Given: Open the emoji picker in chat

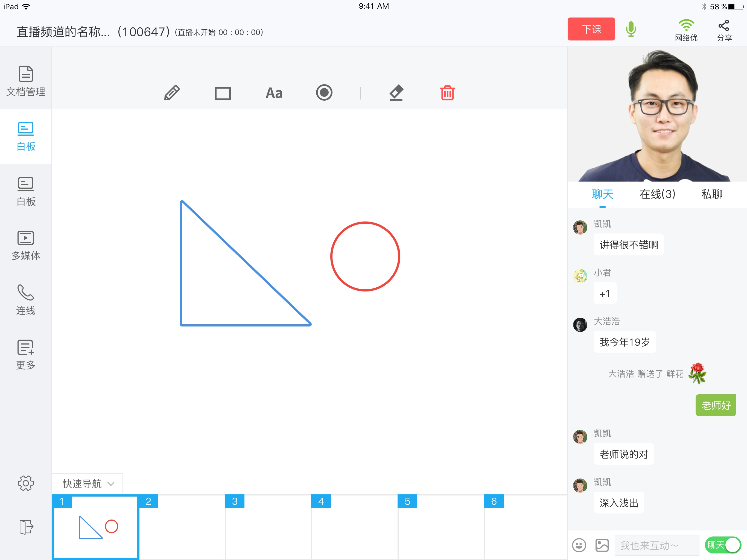Looking at the screenshot, I should pyautogui.click(x=579, y=545).
